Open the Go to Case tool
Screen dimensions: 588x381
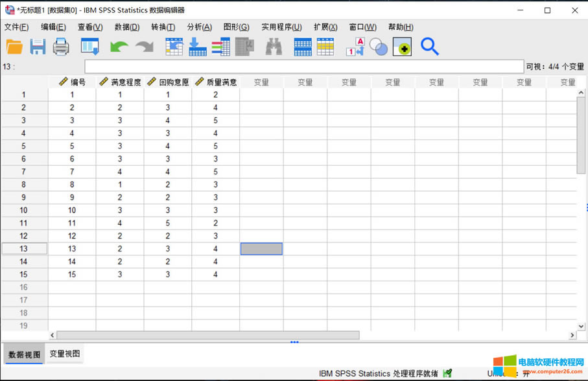[x=174, y=47]
